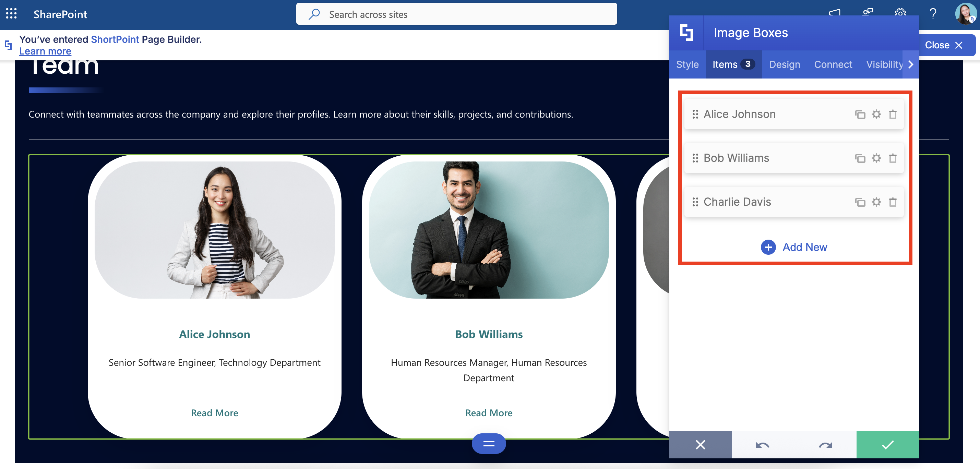980x469 pixels.
Task: Open the Design tab
Action: pyautogui.click(x=784, y=64)
